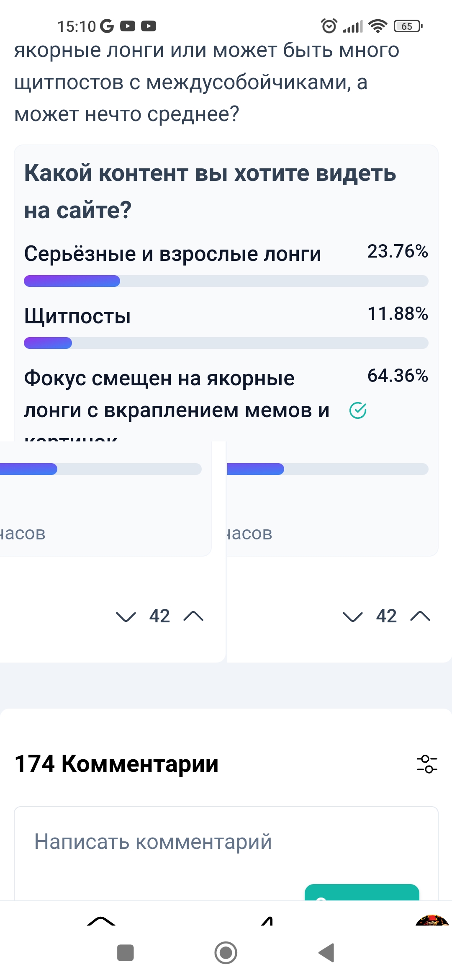Click the 23.76% progress bar
452x980 pixels.
click(x=226, y=281)
